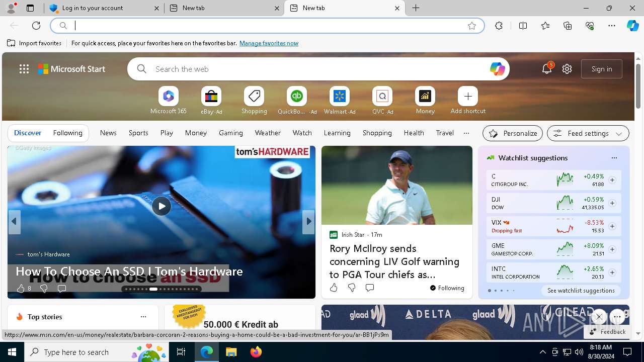The image size is (644, 362).
Task: Click See watchlist suggestions button
Action: coord(581,291)
